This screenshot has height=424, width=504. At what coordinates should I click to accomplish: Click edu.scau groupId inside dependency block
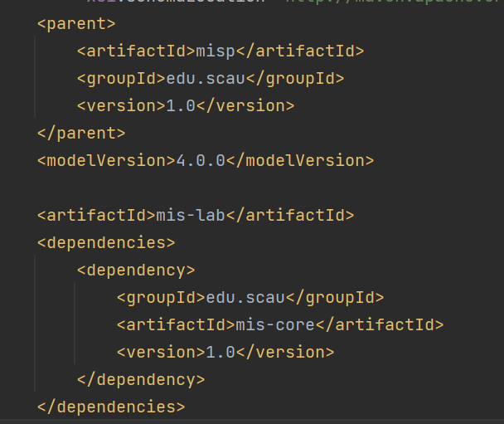pyautogui.click(x=245, y=298)
